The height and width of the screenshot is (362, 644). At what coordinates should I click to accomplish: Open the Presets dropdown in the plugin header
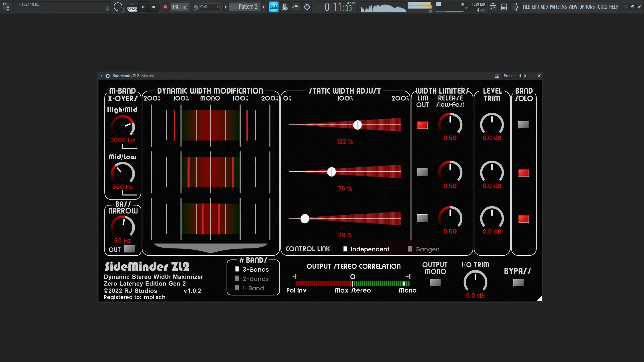(x=509, y=76)
